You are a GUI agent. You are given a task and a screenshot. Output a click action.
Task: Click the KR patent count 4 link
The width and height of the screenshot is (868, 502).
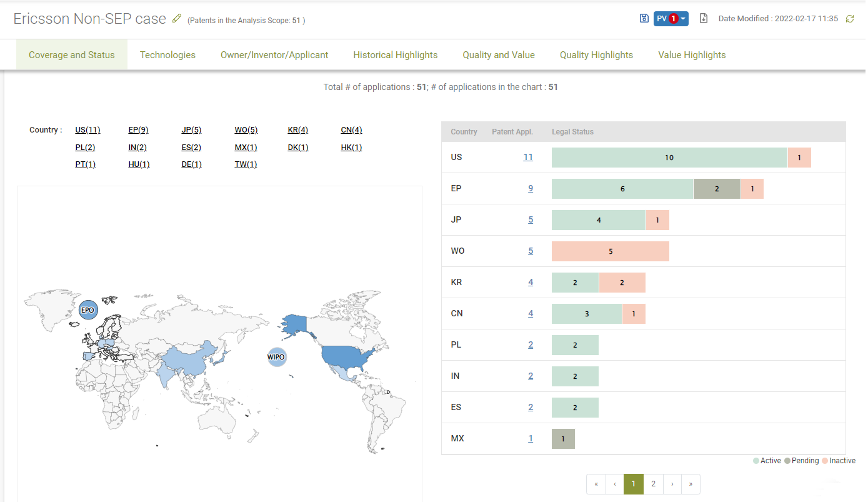pos(531,282)
